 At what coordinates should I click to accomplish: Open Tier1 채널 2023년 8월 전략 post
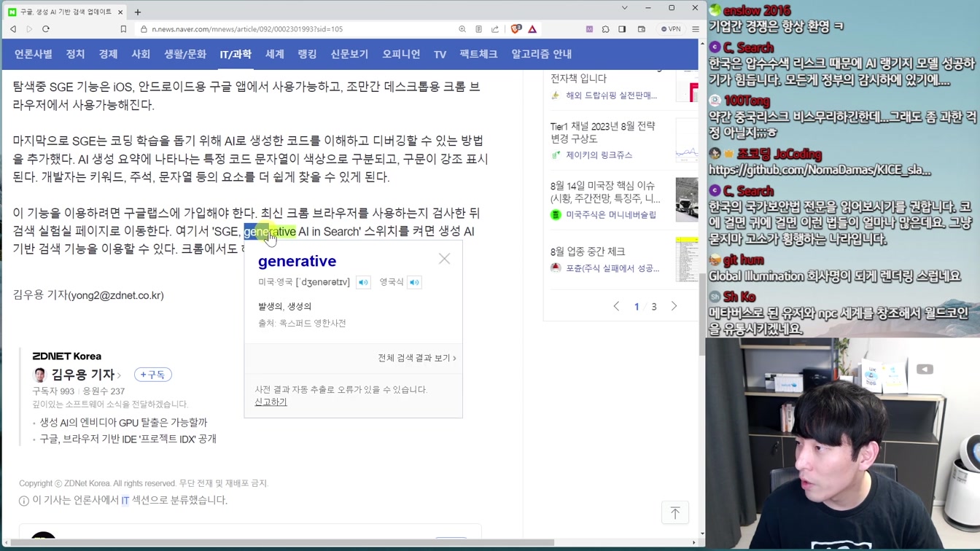[x=603, y=132]
